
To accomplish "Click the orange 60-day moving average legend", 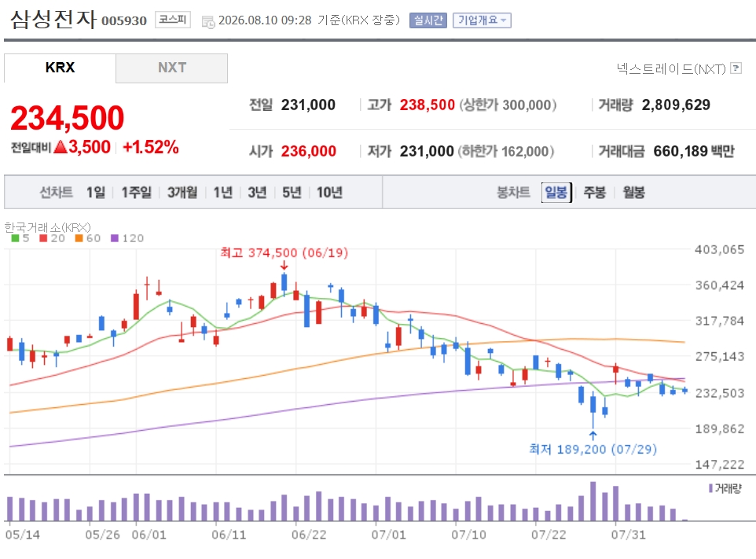I will tap(88, 238).
